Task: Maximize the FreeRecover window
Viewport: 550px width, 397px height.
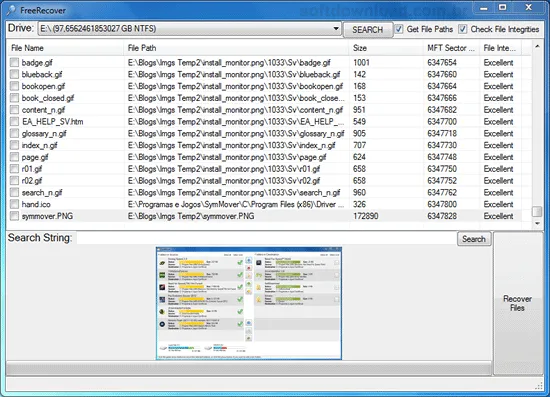Action: pos(503,8)
